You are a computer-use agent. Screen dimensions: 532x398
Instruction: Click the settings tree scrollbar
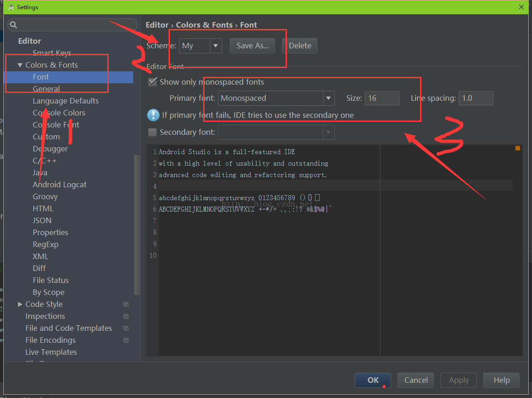point(137,225)
